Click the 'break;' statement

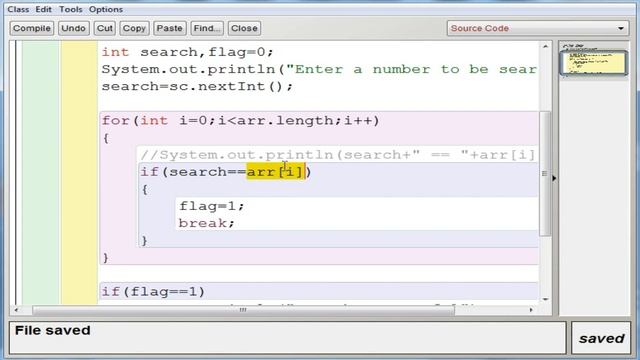coord(207,223)
